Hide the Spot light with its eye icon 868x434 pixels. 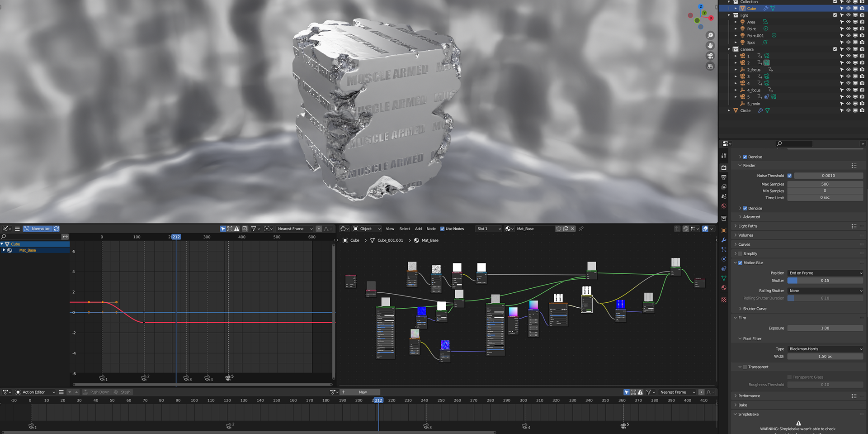tap(849, 42)
